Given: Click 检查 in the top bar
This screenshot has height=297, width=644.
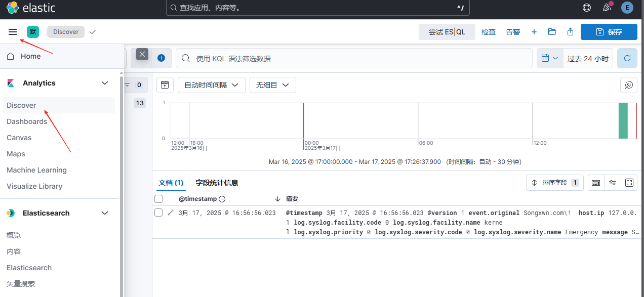Looking at the screenshot, I should coord(489,32).
